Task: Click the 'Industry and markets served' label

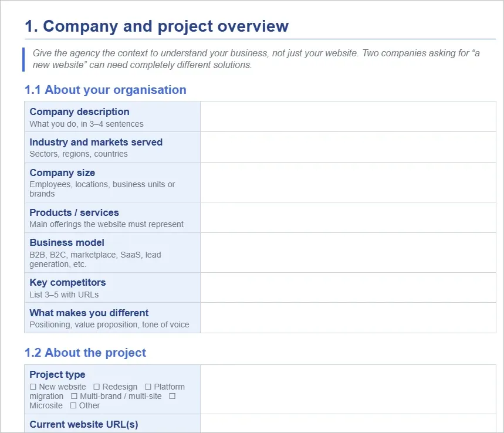Action: click(x=96, y=142)
